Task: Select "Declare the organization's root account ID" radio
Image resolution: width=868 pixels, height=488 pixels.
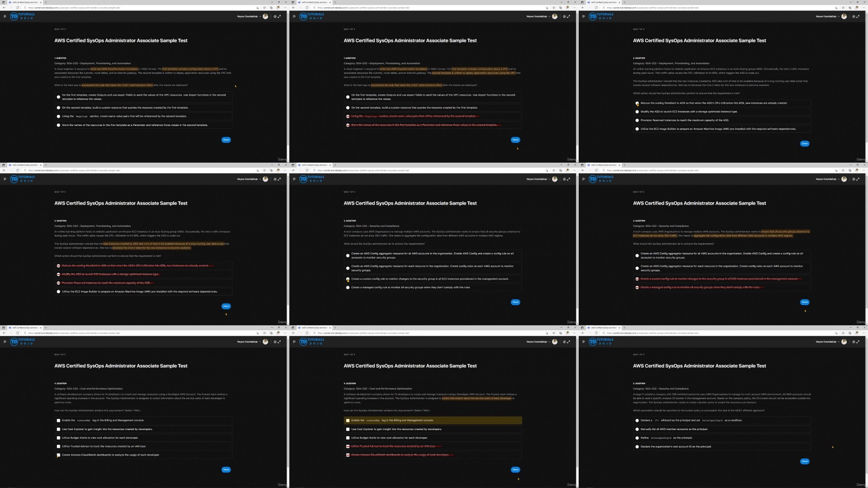Action: [x=637, y=446]
